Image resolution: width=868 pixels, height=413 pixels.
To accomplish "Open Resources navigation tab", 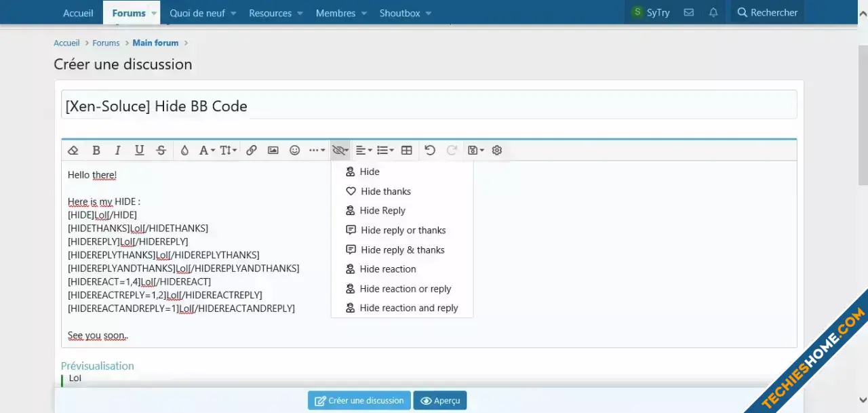I will [x=270, y=13].
